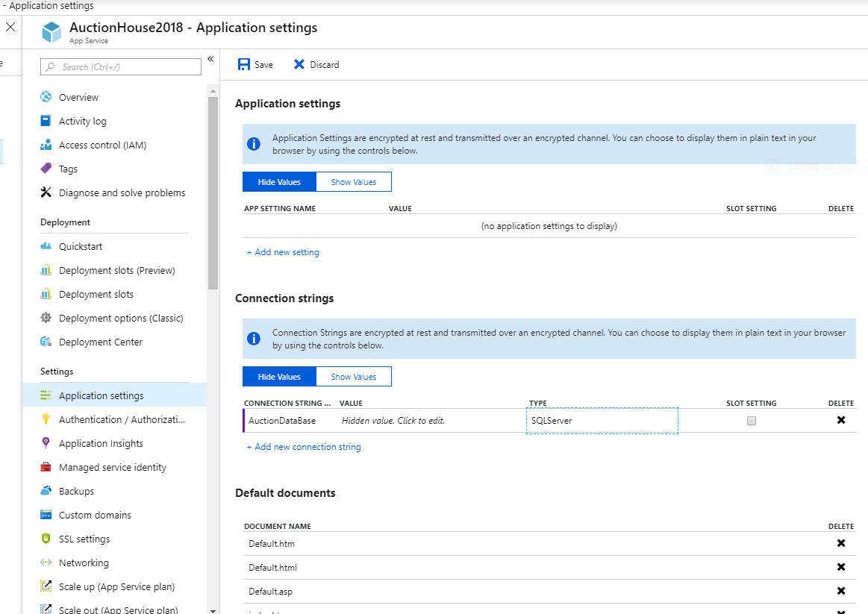Image resolution: width=868 pixels, height=614 pixels.
Task: Click the Default.htm document name
Action: 272,544
